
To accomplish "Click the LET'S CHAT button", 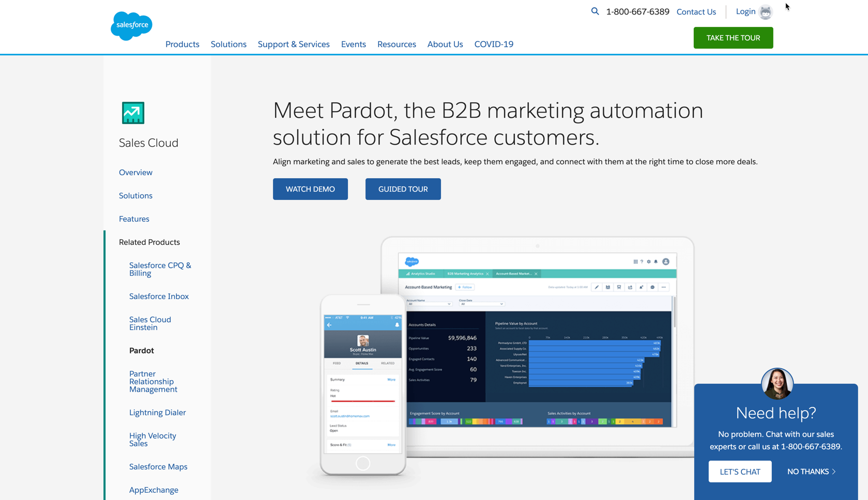I will 740,472.
